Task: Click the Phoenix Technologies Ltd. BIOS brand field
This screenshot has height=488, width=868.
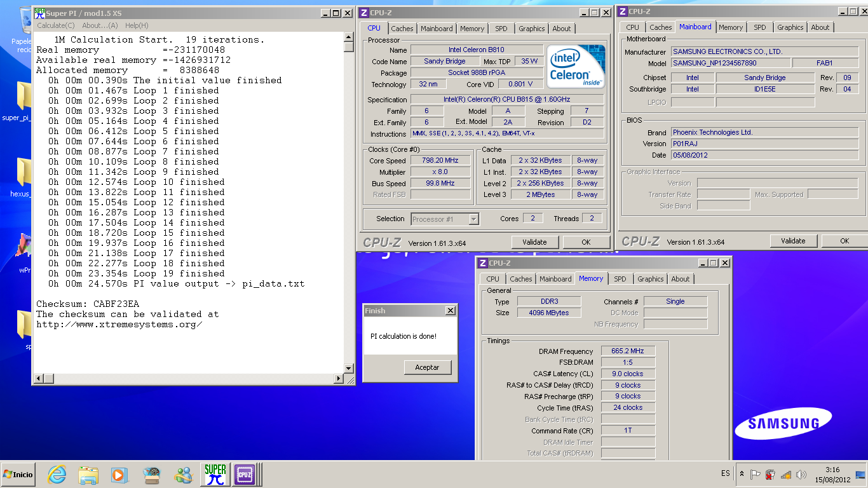Action: click(764, 132)
